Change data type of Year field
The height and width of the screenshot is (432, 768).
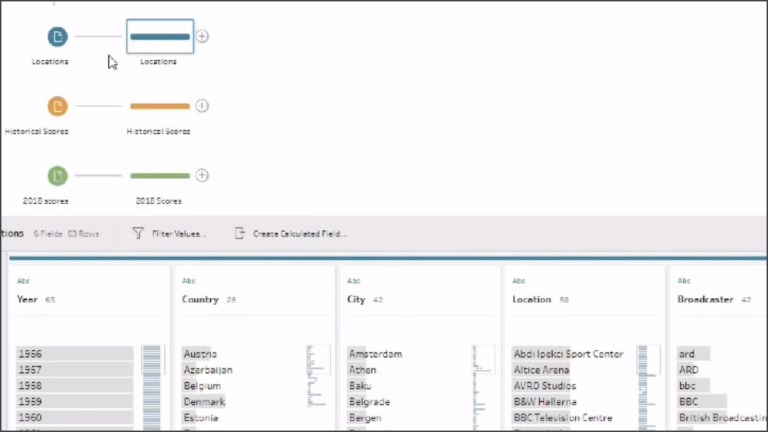click(x=24, y=281)
